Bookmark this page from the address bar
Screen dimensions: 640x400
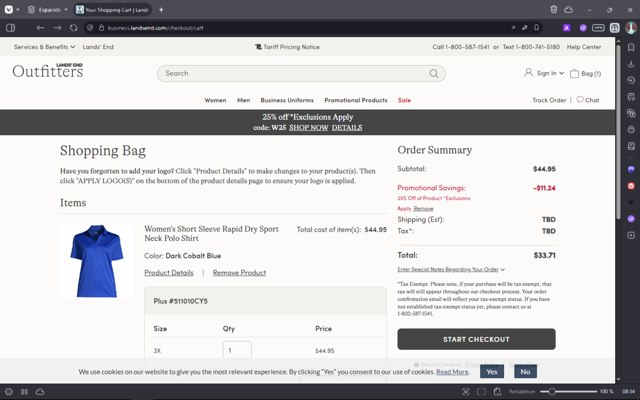(x=536, y=27)
